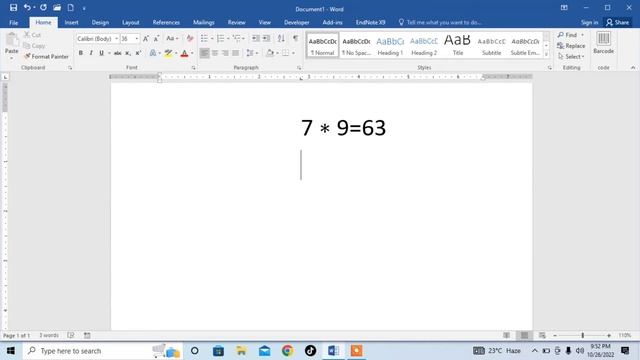
Task: Open the File menu
Action: click(13, 22)
